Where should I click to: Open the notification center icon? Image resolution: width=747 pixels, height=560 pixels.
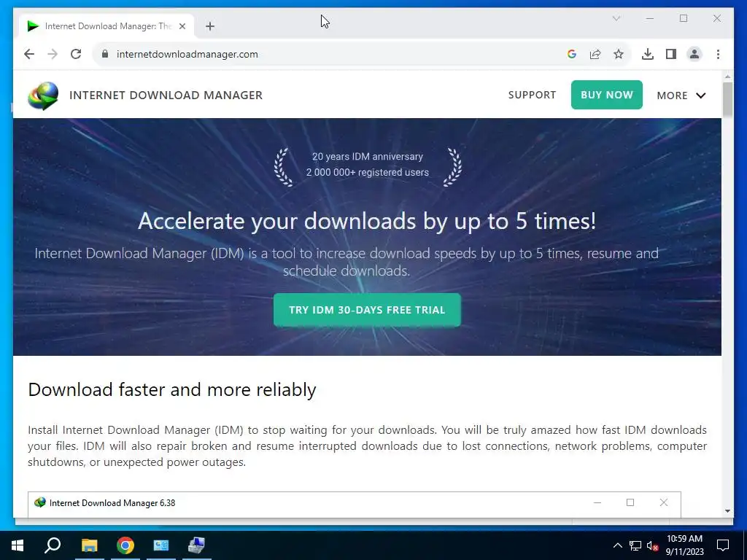723,545
